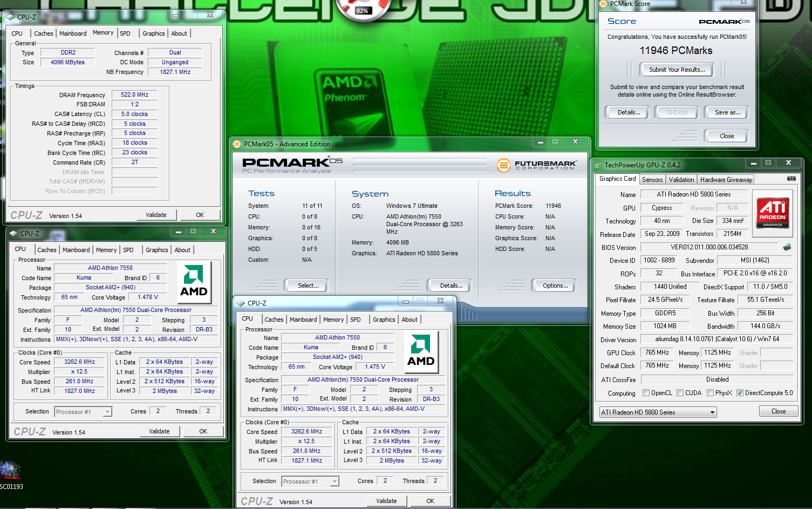
Task: Open Hardware Giveaway tab in GPU-Z
Action: coord(726,180)
